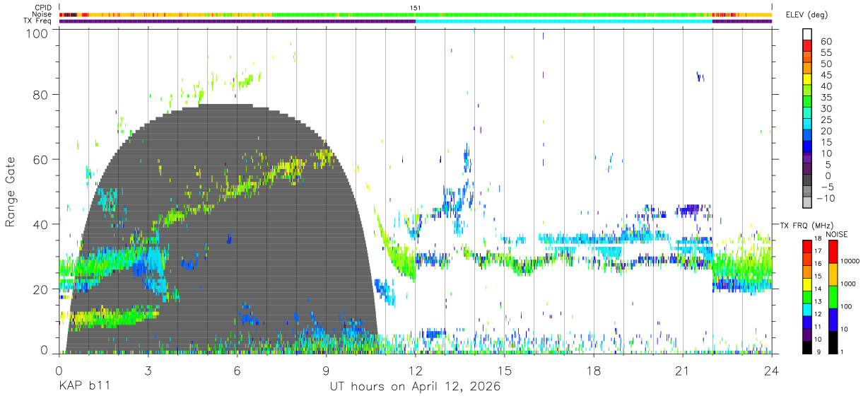
Task: Click the 14 label on TX FRQ colorbar
Action: (x=819, y=289)
